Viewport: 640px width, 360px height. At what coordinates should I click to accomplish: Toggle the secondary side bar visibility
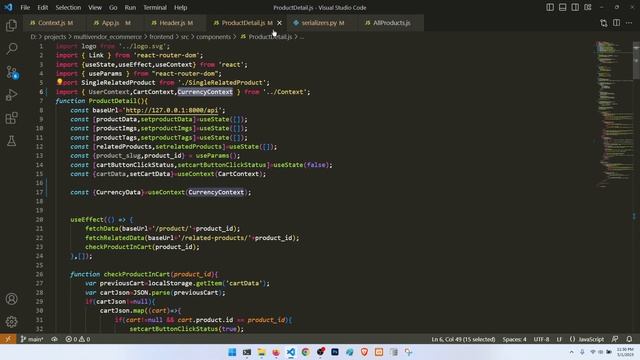click(575, 7)
